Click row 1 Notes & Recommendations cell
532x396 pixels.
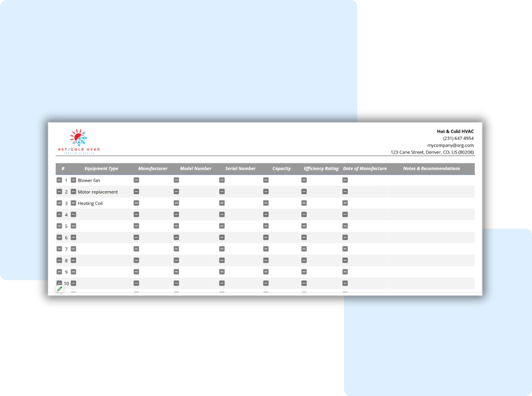point(431,180)
